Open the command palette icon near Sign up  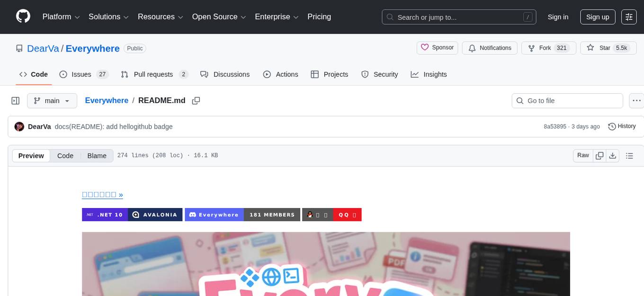(x=629, y=17)
